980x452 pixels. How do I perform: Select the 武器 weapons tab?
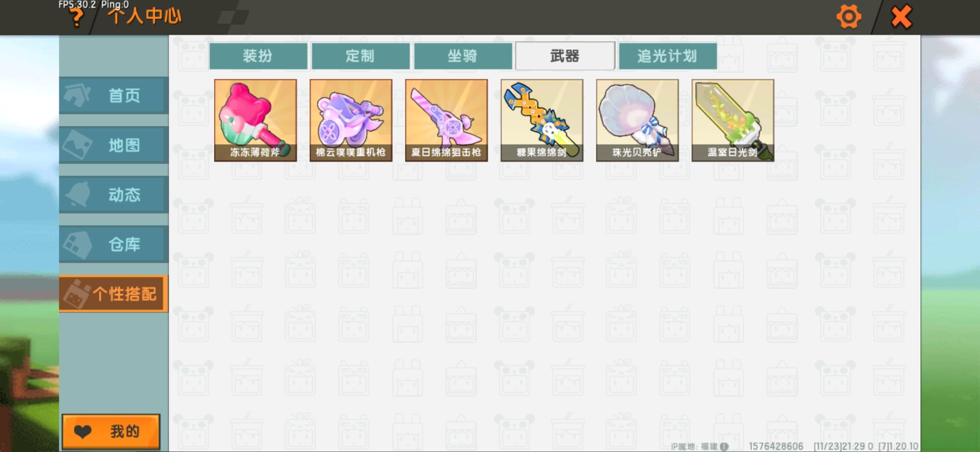coord(565,56)
